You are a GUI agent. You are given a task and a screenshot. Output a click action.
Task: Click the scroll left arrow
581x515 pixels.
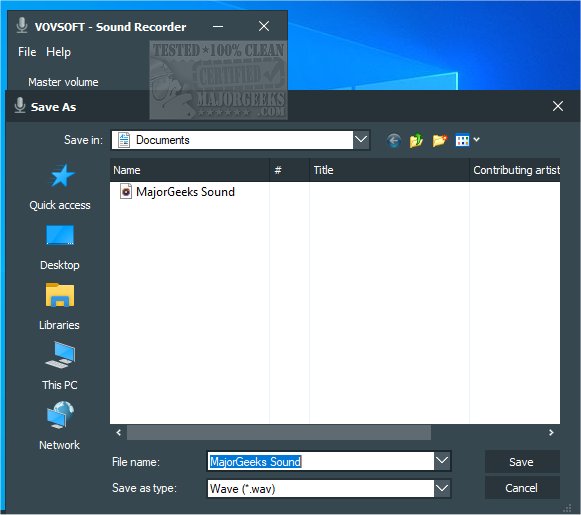pos(119,432)
